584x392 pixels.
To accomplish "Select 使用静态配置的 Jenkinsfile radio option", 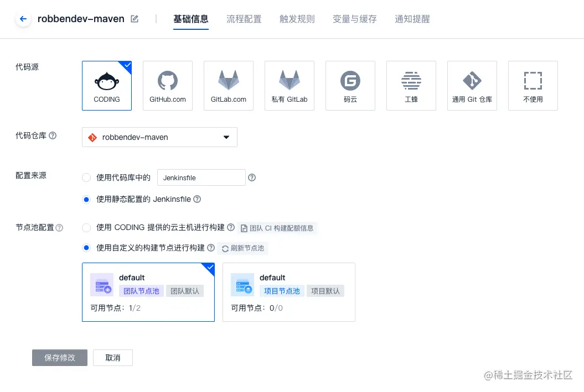I will (86, 200).
